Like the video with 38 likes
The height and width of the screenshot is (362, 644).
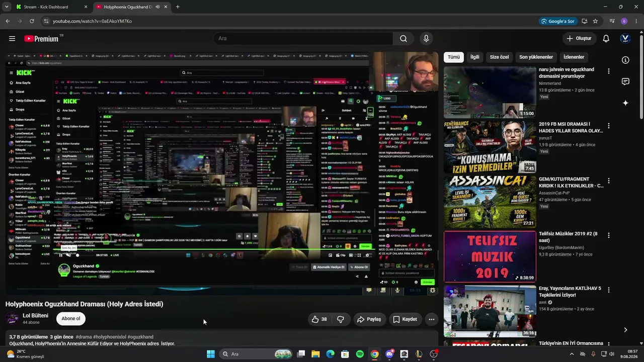pos(319,319)
